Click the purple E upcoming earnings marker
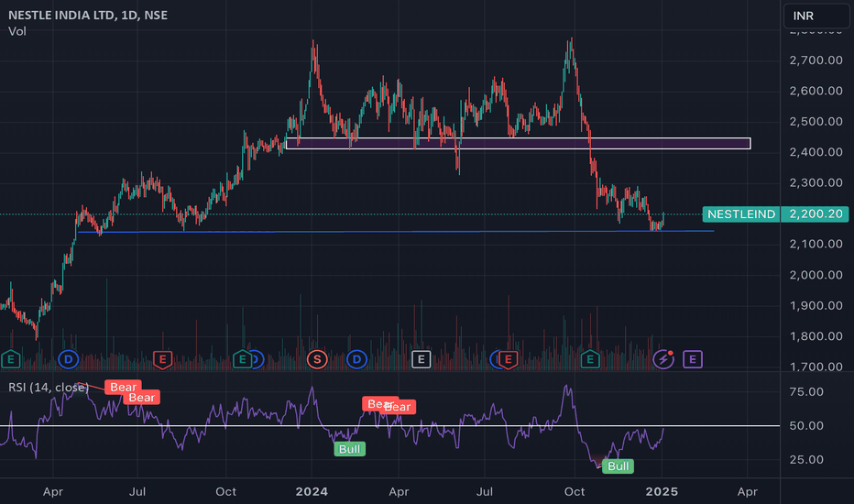The width and height of the screenshot is (854, 504). [692, 359]
